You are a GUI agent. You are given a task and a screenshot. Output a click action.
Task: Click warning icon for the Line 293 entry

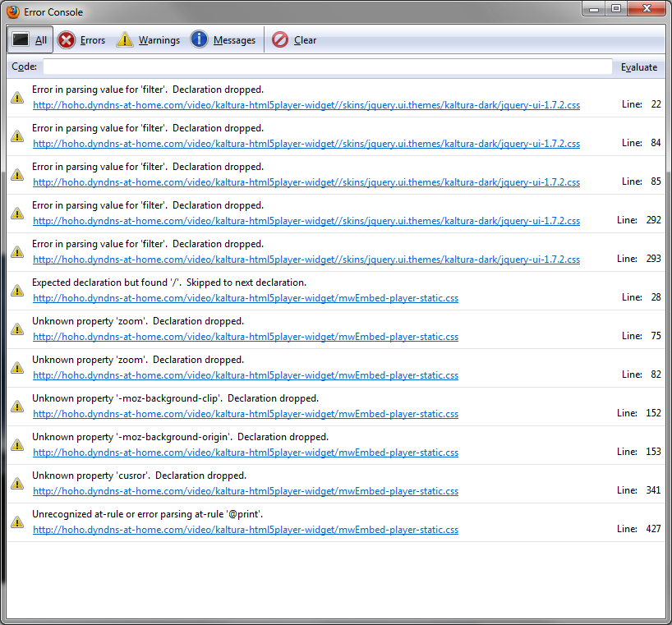coord(17,251)
